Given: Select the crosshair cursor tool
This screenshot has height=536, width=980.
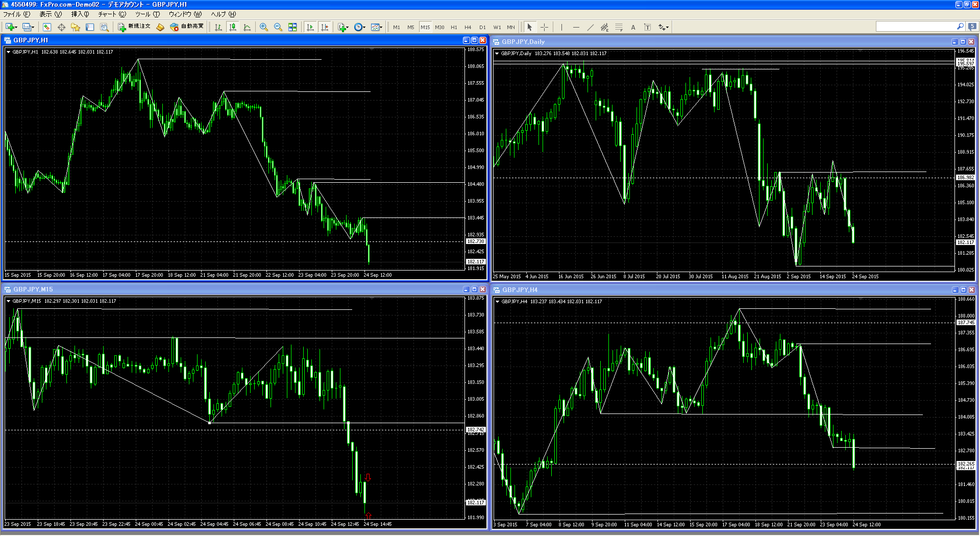Looking at the screenshot, I should point(544,27).
